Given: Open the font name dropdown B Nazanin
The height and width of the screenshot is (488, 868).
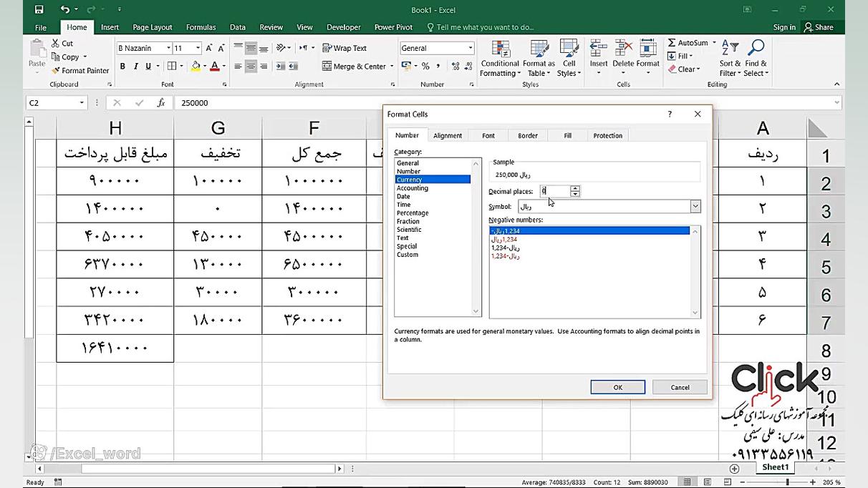Looking at the screenshot, I should click(169, 48).
